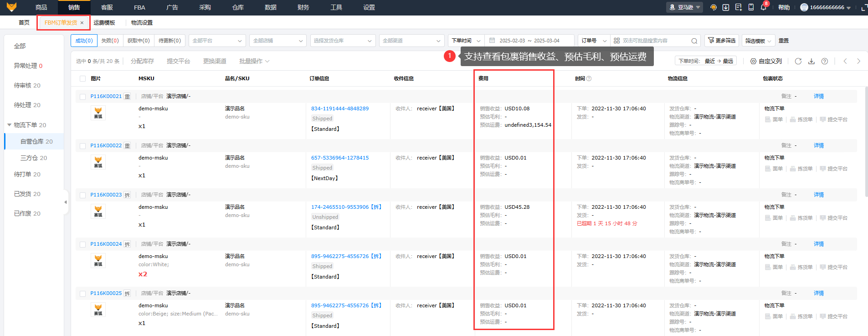Screen dimensions: 868x336
Task: Close the FBM订单发货 tab with its x
Action: [82, 23]
